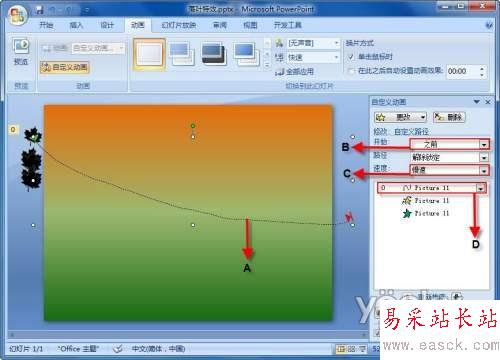500x360 pixels.
Task: Switch to Normal view icon in status bar
Action: 341,349
